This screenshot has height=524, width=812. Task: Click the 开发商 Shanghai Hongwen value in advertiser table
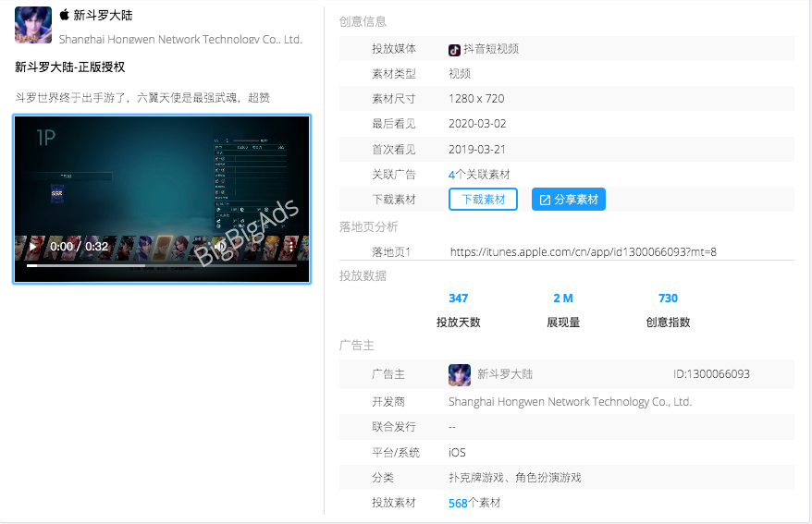[571, 402]
